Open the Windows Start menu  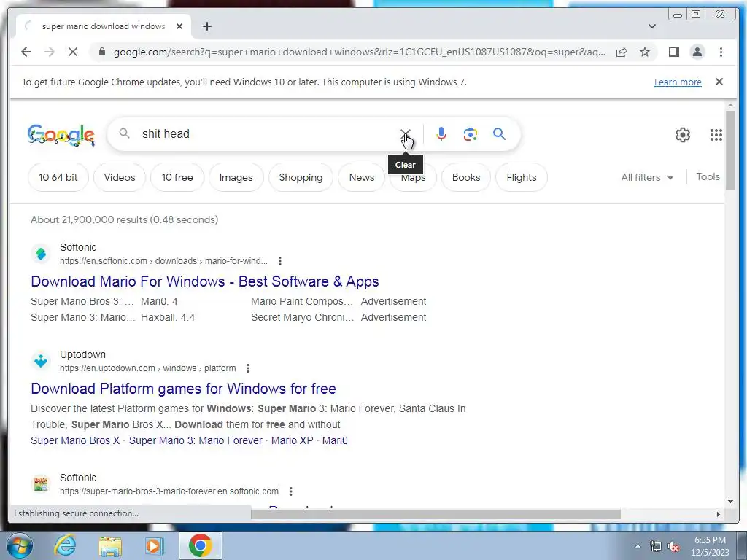point(18,545)
